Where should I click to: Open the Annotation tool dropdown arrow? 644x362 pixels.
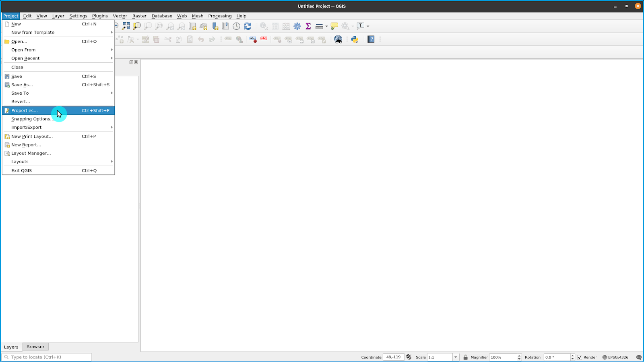pyautogui.click(x=368, y=26)
